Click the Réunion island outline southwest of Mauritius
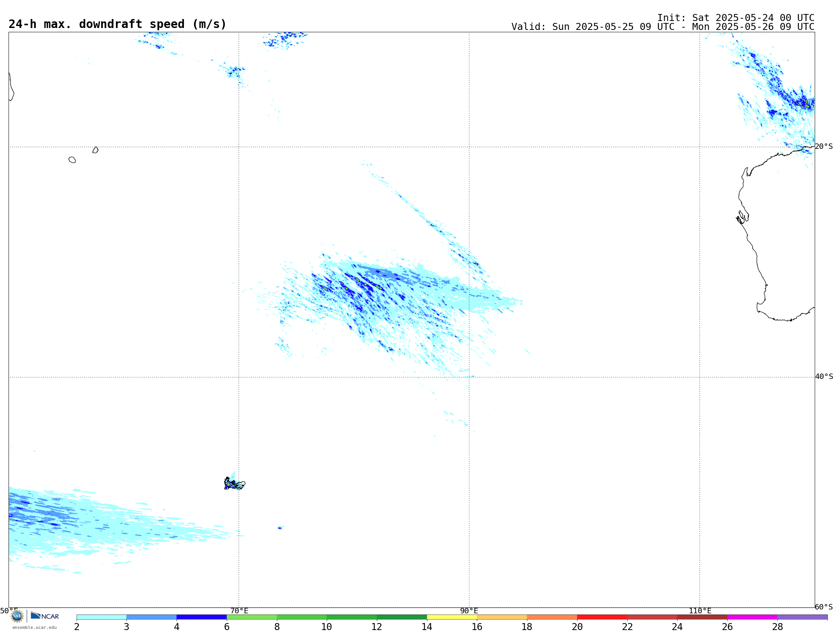 (72, 160)
